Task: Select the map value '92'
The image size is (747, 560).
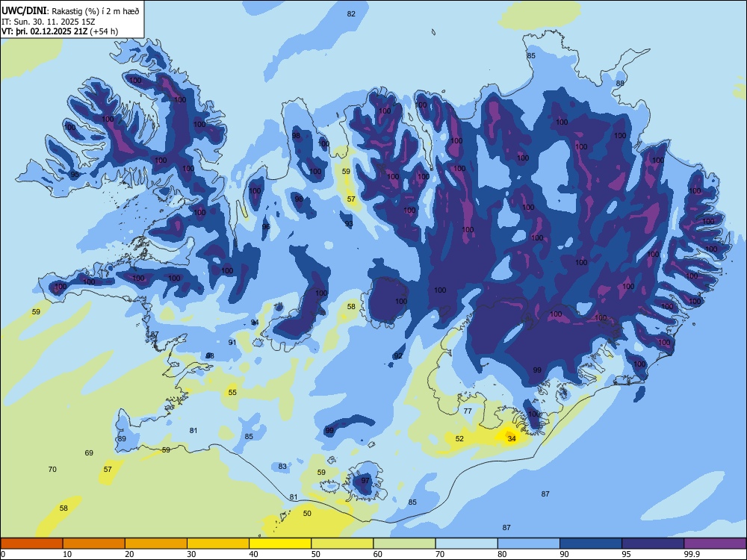Action: tap(398, 355)
